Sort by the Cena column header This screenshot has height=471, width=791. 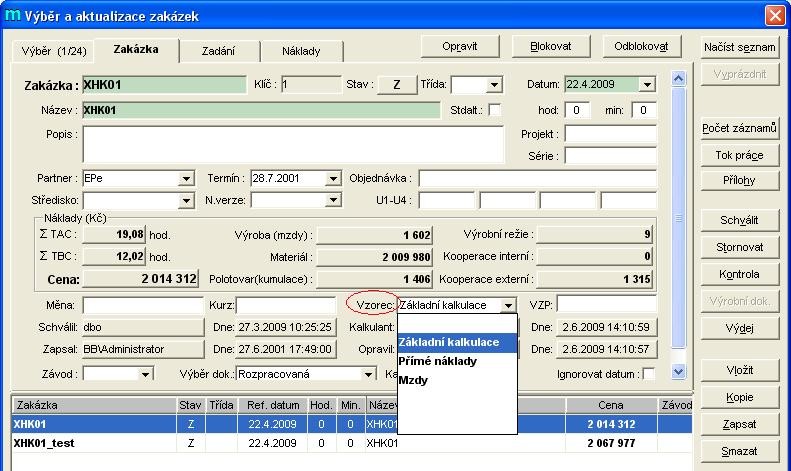tap(611, 405)
